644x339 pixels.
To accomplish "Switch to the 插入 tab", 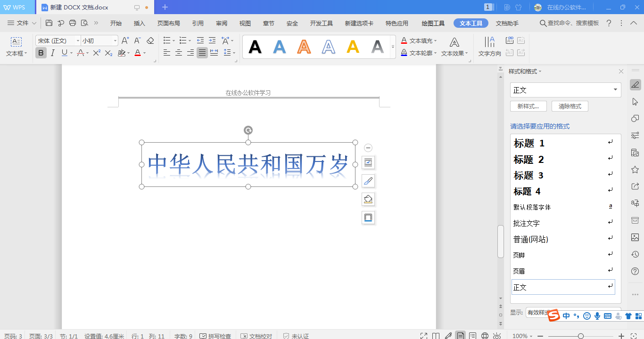I will pos(139,24).
